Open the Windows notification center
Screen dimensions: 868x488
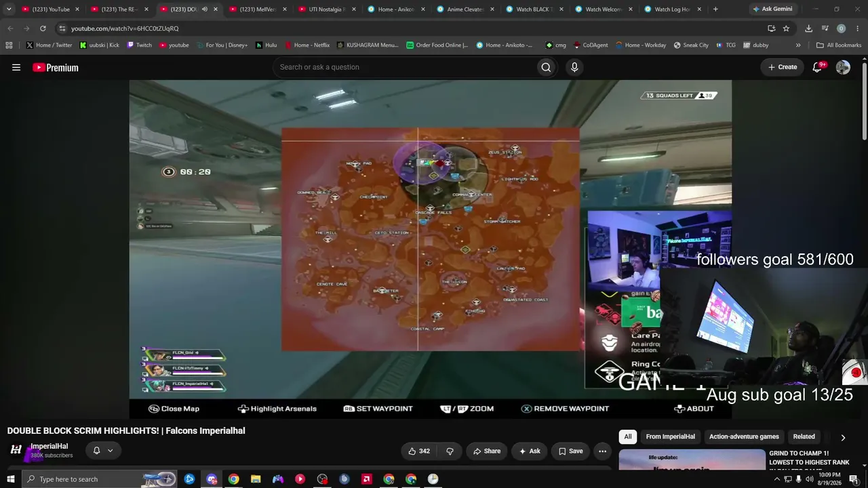tap(854, 479)
